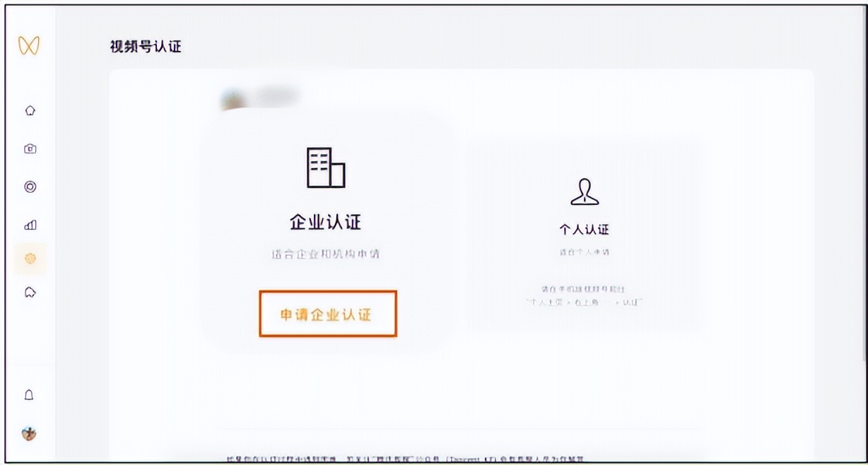Click the enterprise building icon
The height and width of the screenshot is (465, 868).
click(x=327, y=168)
